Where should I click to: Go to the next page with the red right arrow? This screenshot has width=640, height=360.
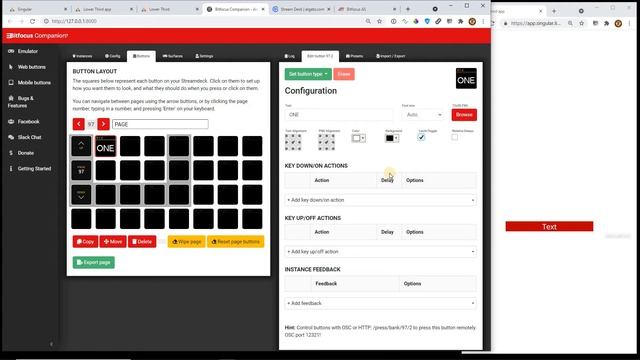[104, 124]
